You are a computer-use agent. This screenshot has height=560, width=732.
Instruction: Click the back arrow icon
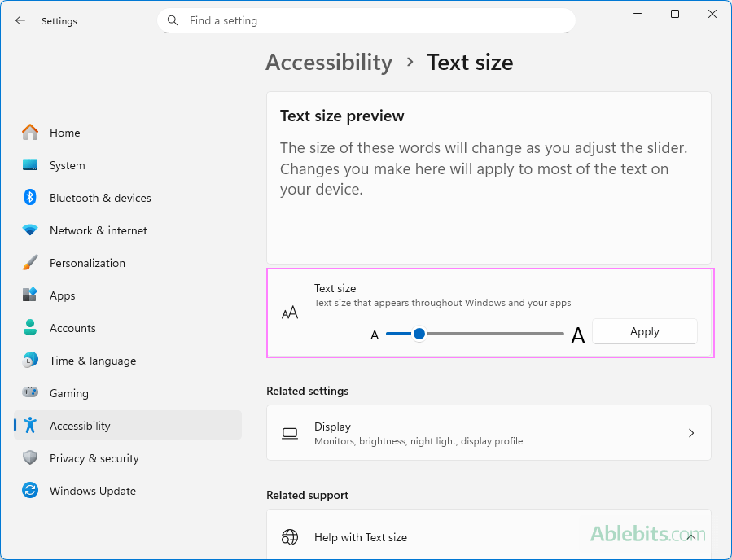point(20,20)
